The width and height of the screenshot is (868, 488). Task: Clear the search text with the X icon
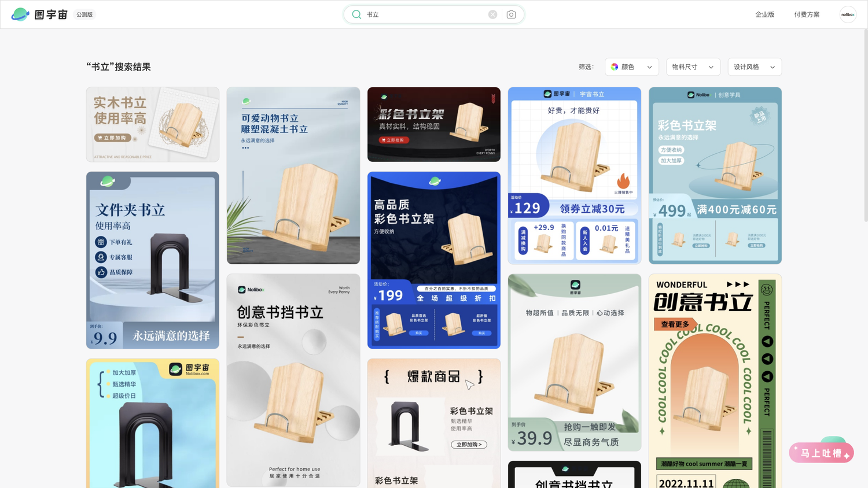click(x=492, y=14)
